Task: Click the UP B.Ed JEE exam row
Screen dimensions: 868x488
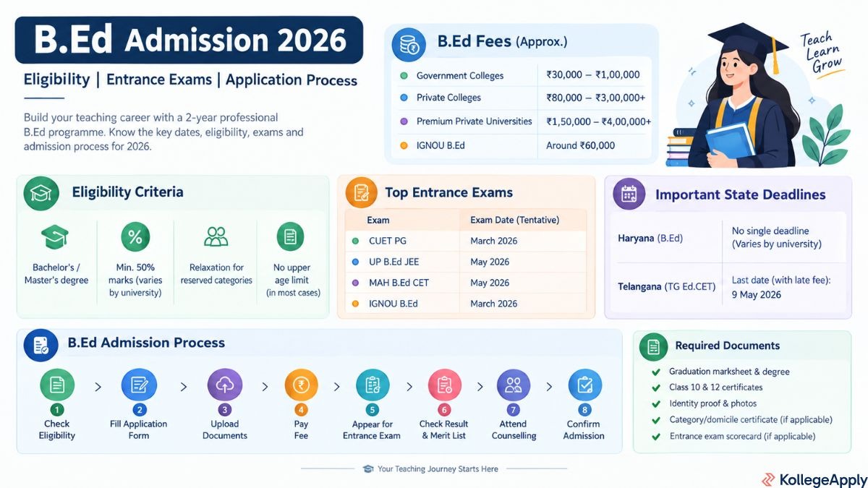Action: click(465, 262)
